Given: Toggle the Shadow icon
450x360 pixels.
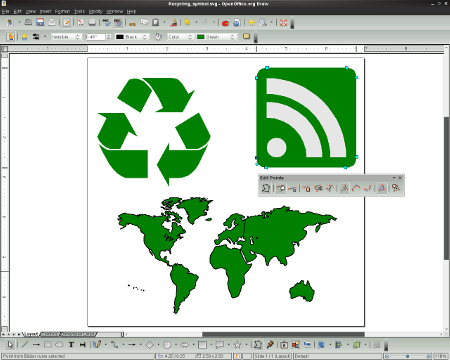Looking at the screenshot, I should point(246,36).
